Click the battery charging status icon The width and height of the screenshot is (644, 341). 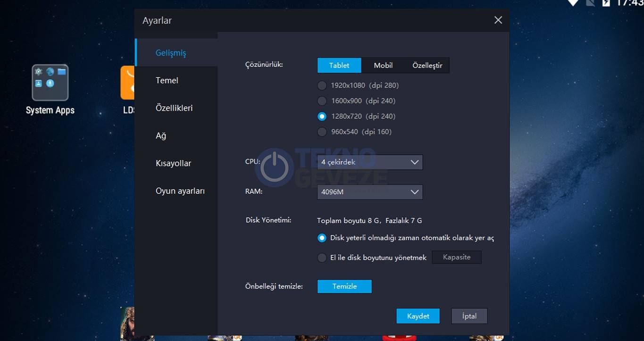click(x=606, y=3)
